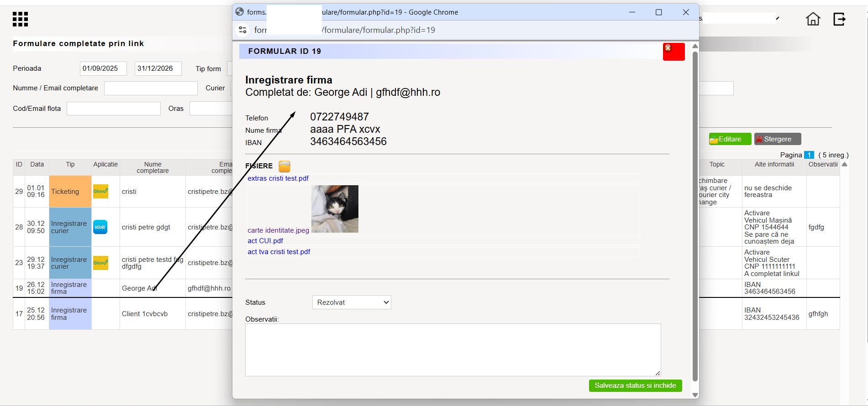
Task: Open act CUI.pdf file link
Action: click(x=265, y=241)
